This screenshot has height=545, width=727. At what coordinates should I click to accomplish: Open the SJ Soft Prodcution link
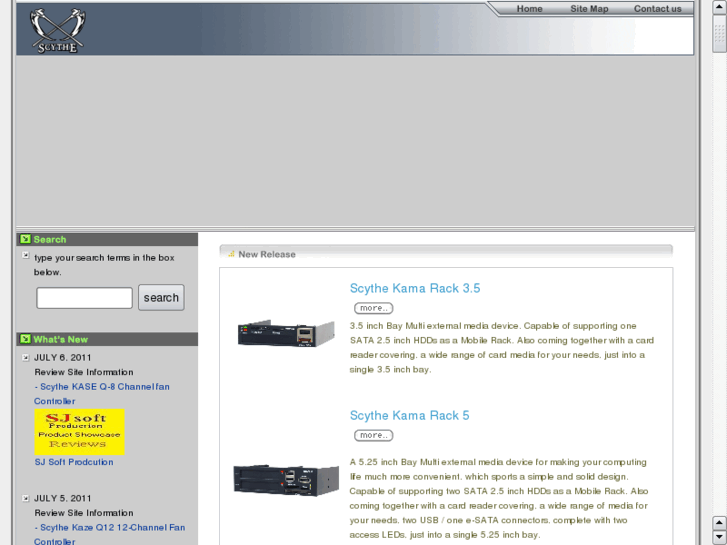click(74, 462)
